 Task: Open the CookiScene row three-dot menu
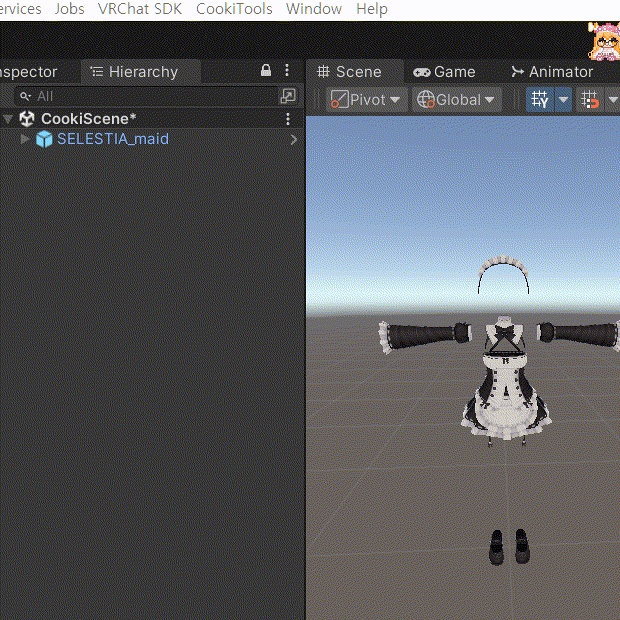(x=288, y=119)
